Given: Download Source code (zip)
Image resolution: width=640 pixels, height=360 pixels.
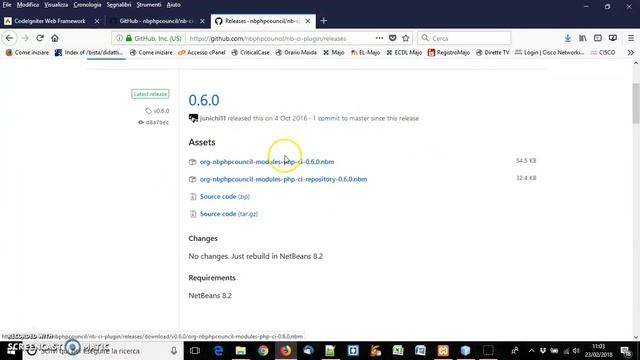Looking at the screenshot, I should pos(224,197).
